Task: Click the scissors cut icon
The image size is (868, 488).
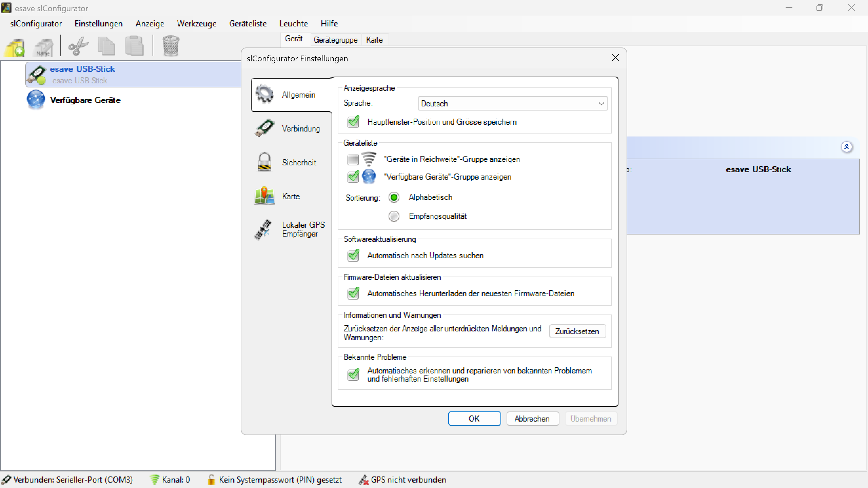Action: coord(78,46)
